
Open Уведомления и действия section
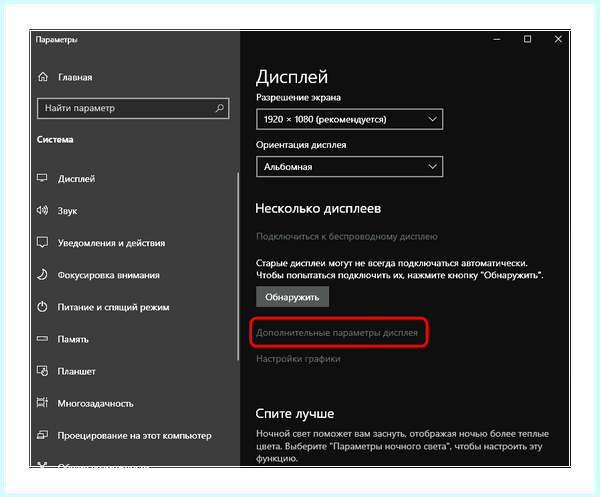[x=111, y=243]
